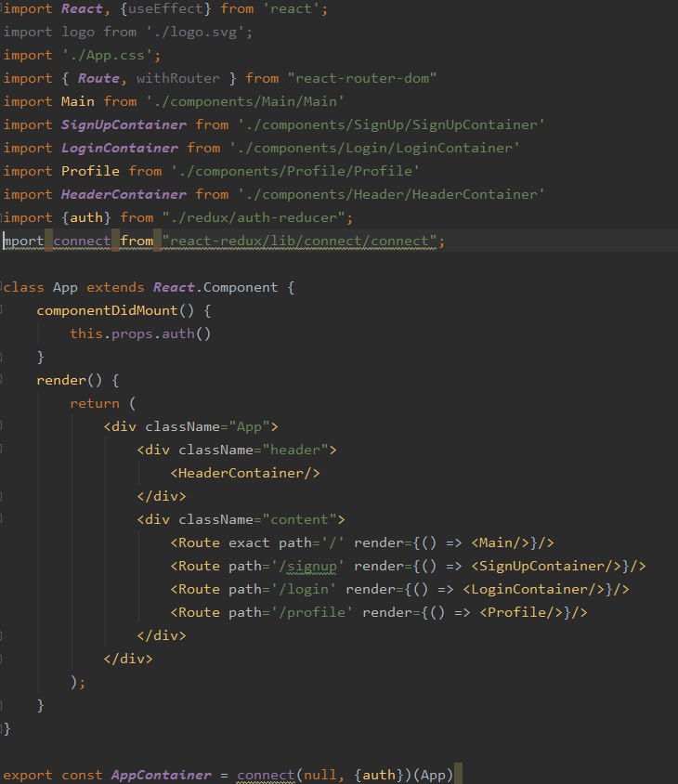Click the 'return' keyword

pos(95,403)
